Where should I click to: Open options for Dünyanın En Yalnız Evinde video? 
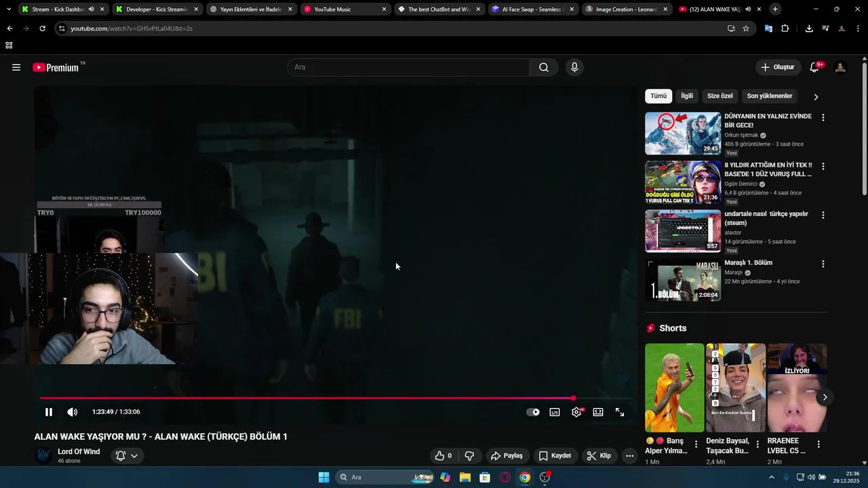[x=823, y=117]
